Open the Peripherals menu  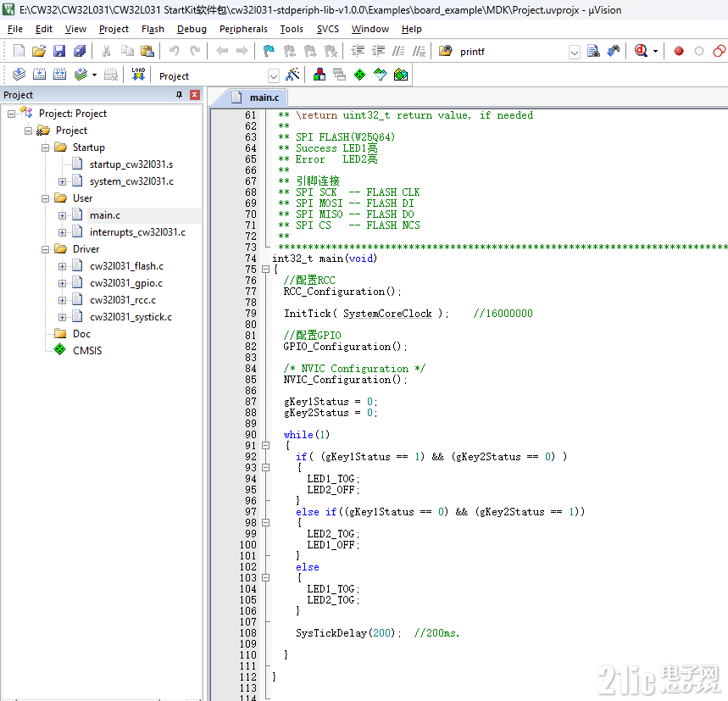[243, 29]
